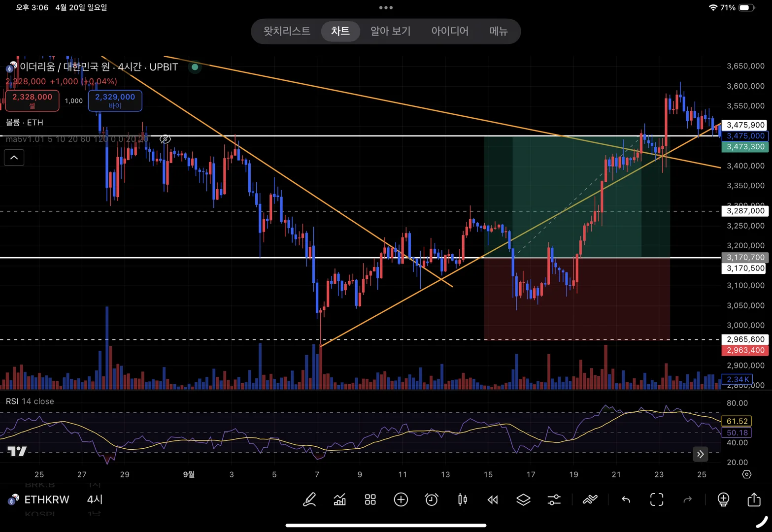The image size is (772, 532).
Task: Toggle visibility of the ma5v1.01 indicator
Action: 165,139
